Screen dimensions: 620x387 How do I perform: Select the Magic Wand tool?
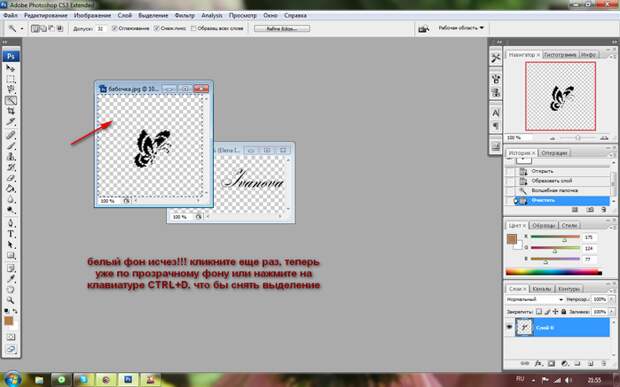(11, 100)
